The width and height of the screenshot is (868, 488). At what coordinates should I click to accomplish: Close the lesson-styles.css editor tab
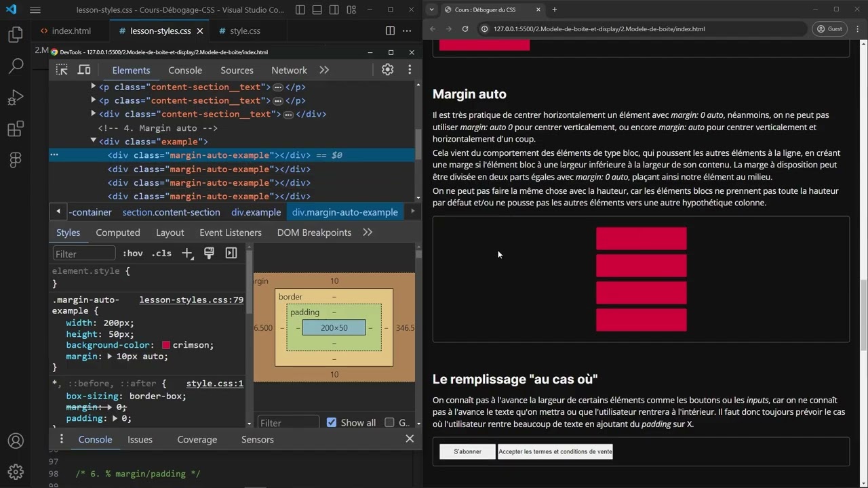pos(200,31)
